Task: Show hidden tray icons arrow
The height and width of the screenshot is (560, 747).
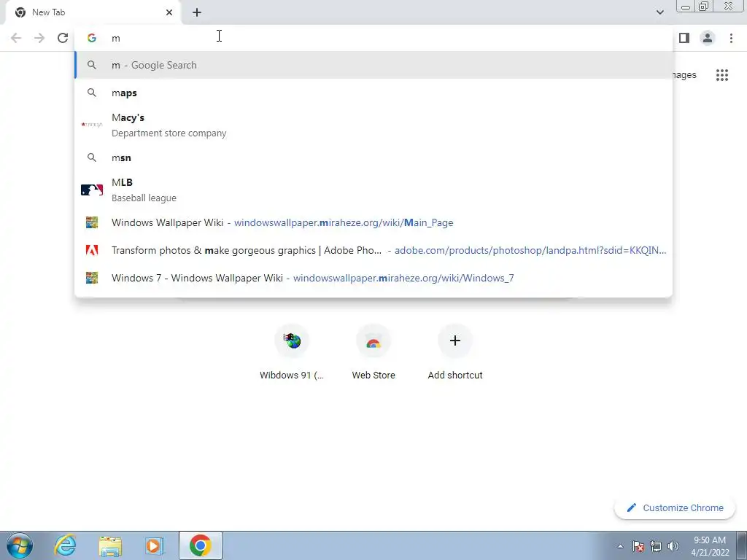Action: [x=620, y=546]
